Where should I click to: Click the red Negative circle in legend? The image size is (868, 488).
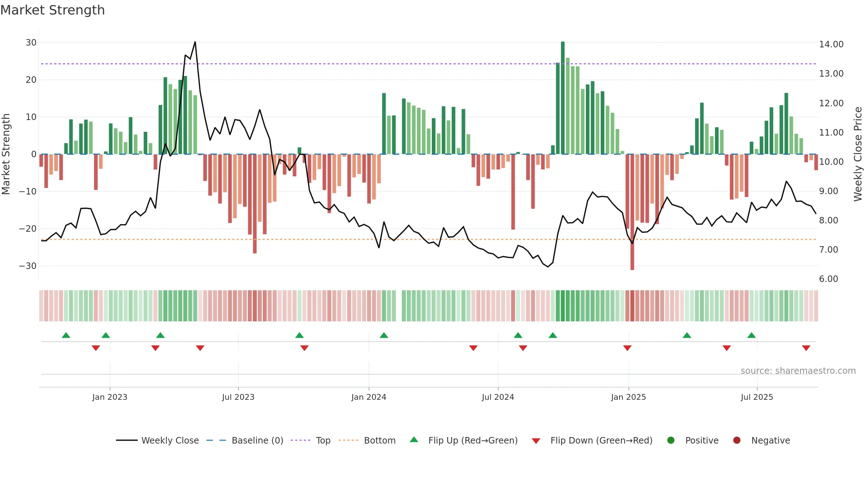click(737, 440)
